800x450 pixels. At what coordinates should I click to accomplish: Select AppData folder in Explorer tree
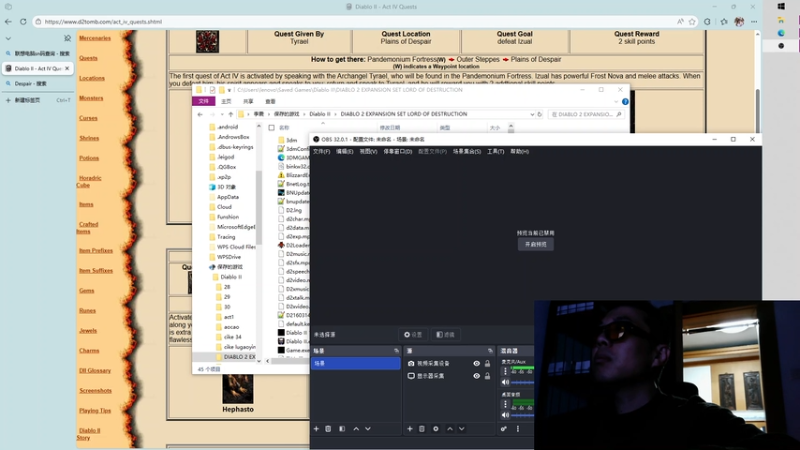(x=228, y=197)
